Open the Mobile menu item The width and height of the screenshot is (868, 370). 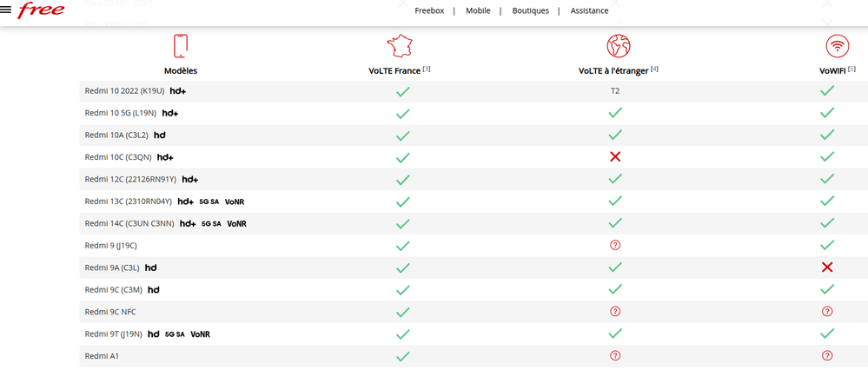(478, 10)
